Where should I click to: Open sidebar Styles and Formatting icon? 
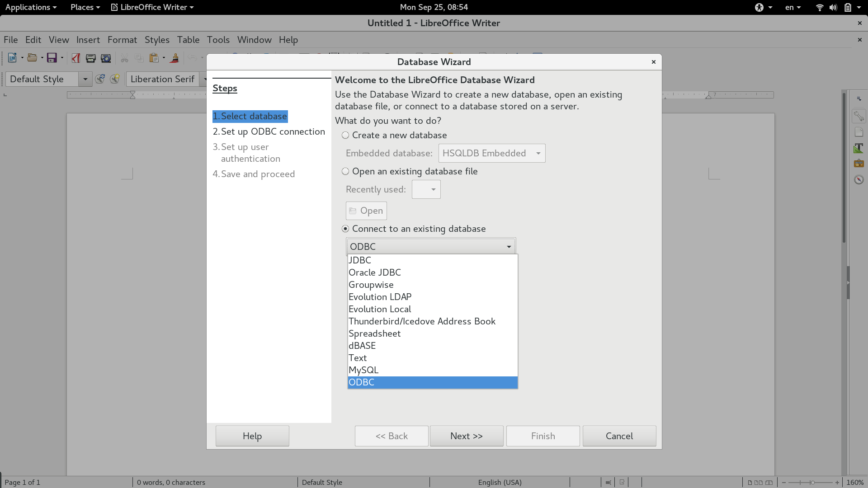tap(859, 148)
